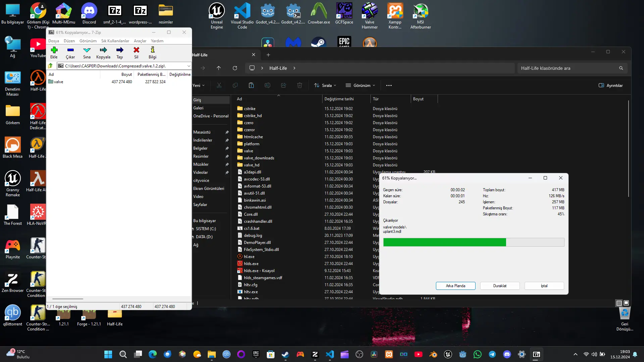Sort Explorer by Değiştirme tarihi column
The image size is (644, 362).
point(346,99)
